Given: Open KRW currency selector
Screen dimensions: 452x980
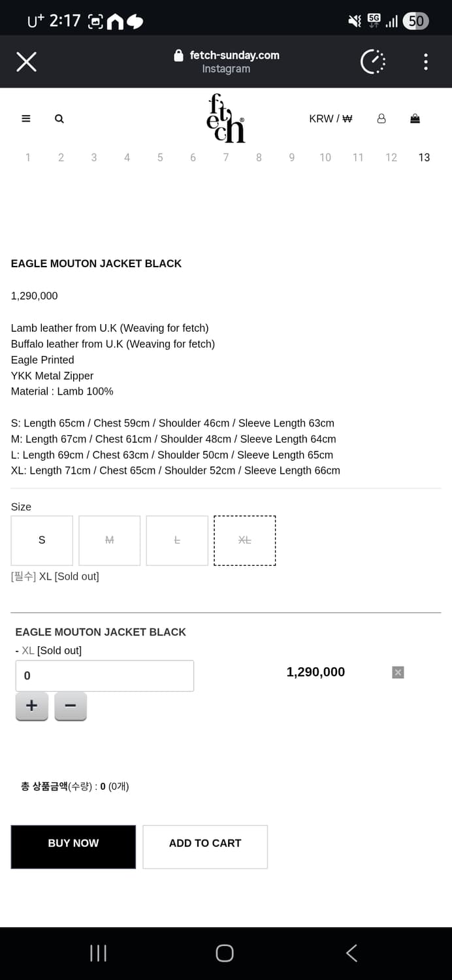Looking at the screenshot, I should (x=331, y=119).
